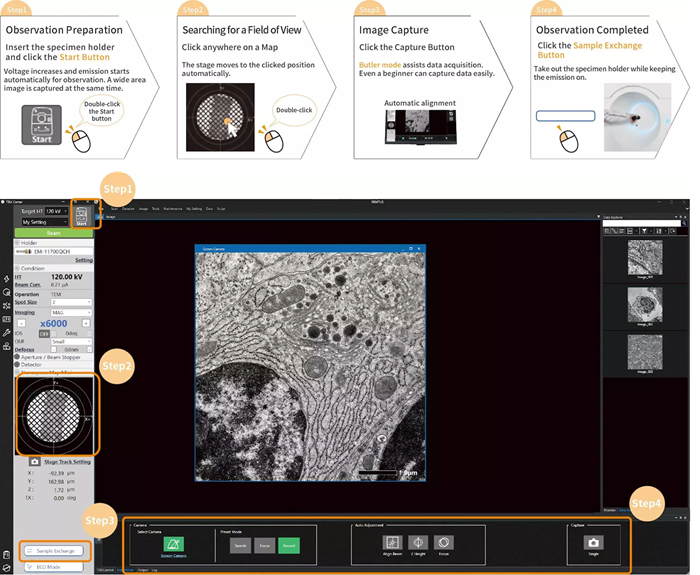Decrease magnification with the minus button

pyautogui.click(x=21, y=323)
